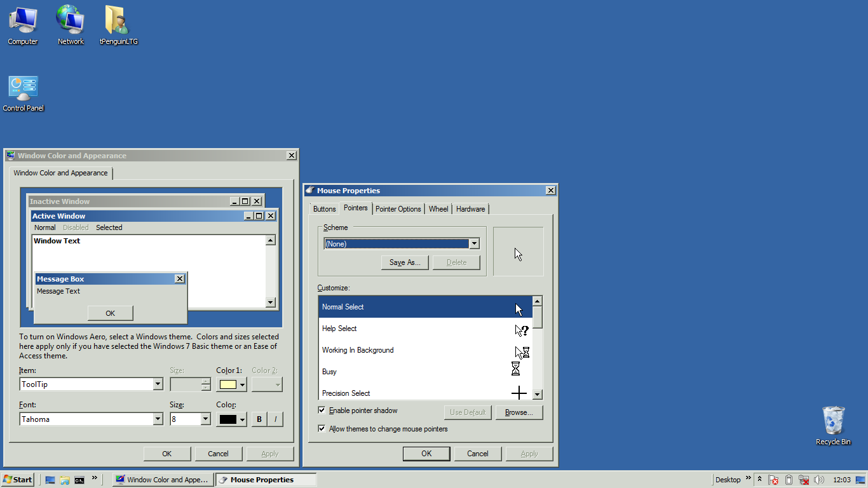Toggle Italic font button
Image resolution: width=868 pixels, height=488 pixels.
click(276, 419)
